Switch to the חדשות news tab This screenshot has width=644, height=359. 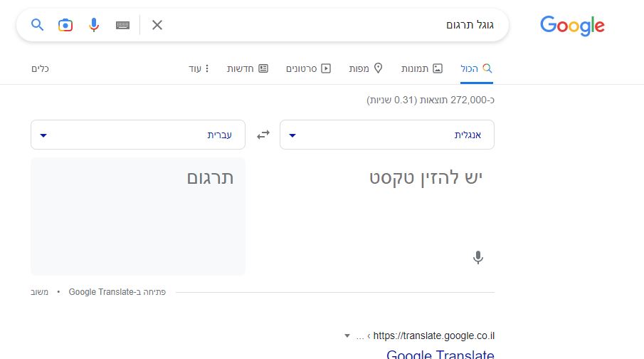(x=248, y=68)
